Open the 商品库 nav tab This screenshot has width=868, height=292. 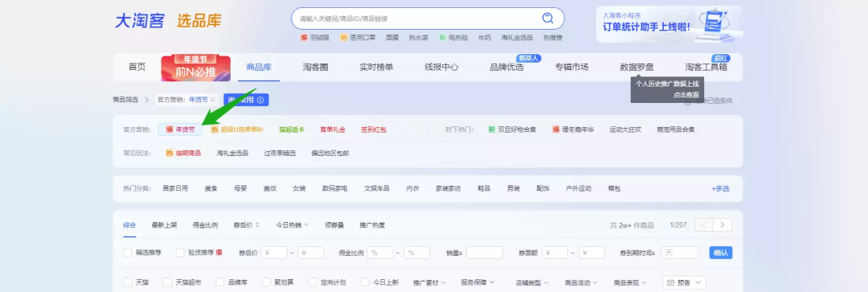pos(259,67)
